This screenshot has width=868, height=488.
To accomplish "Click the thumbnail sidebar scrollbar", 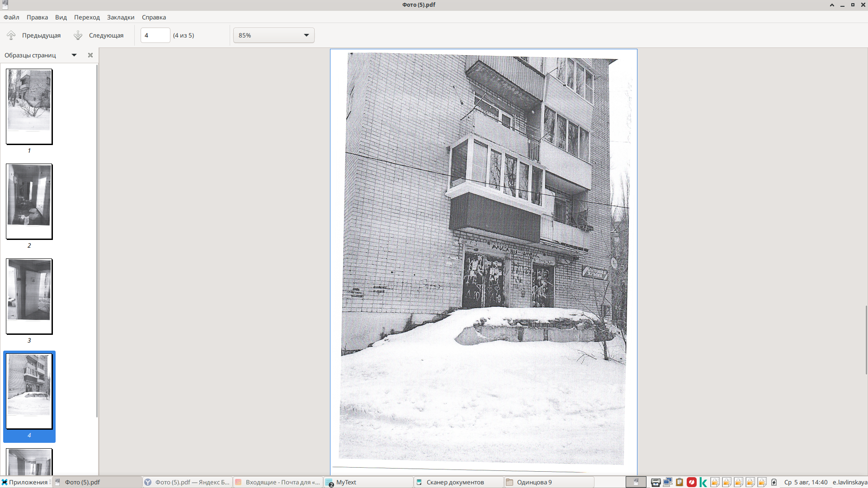I will pos(97,241).
